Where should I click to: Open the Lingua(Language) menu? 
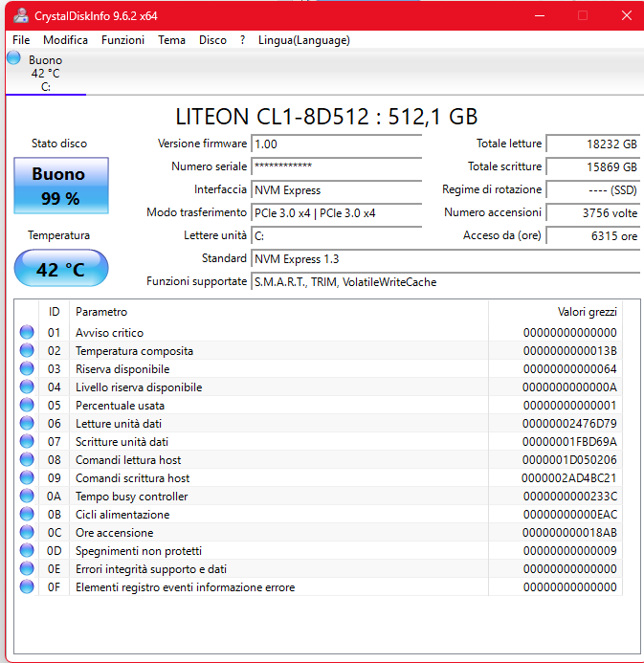(x=303, y=40)
